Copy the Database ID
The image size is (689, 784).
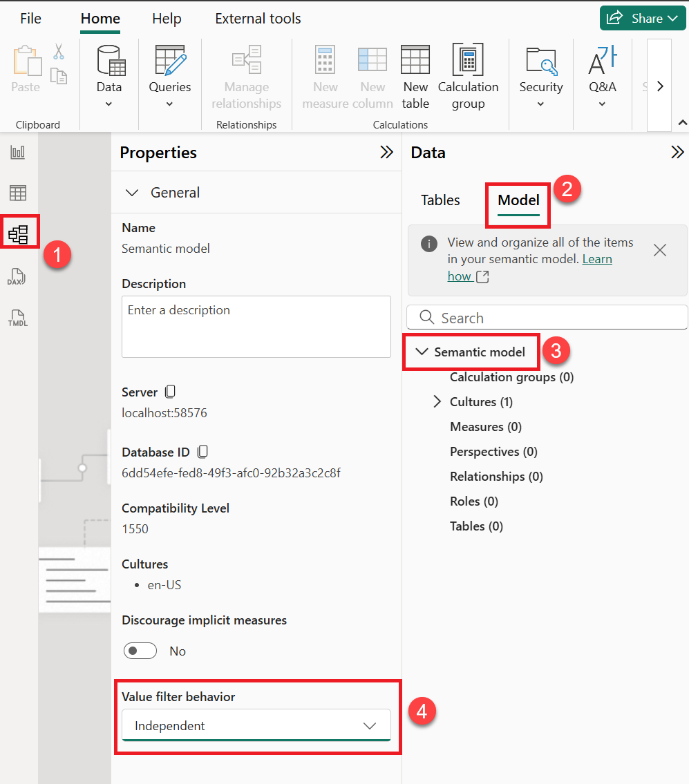202,452
